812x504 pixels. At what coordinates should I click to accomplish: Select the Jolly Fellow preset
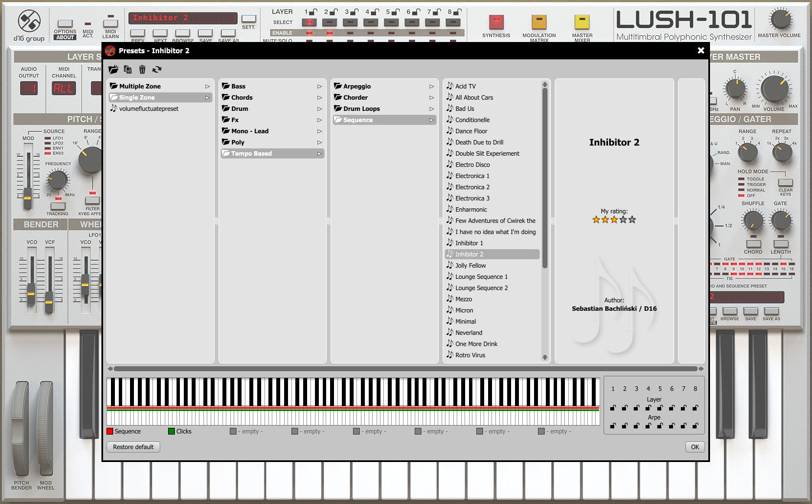(x=493, y=265)
